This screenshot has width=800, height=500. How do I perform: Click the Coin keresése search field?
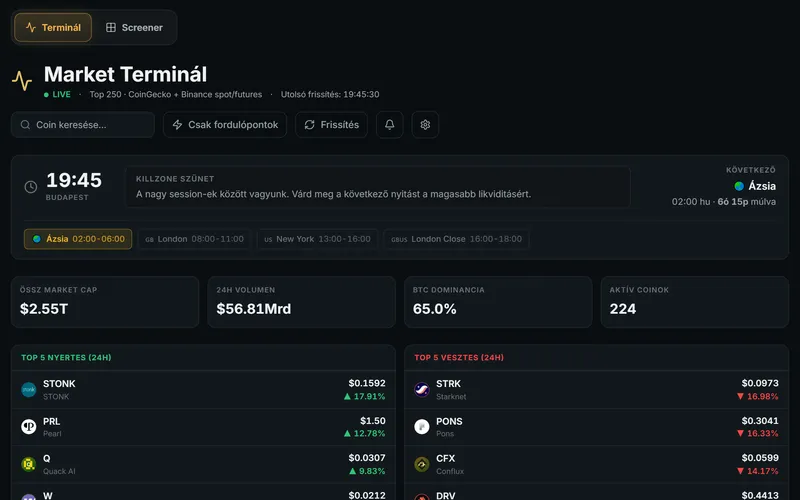(83, 125)
